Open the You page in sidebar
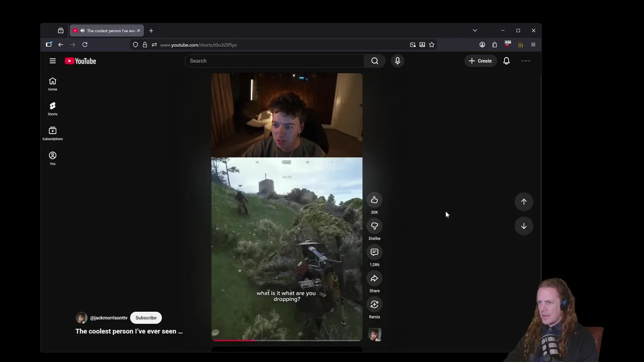 click(x=52, y=158)
